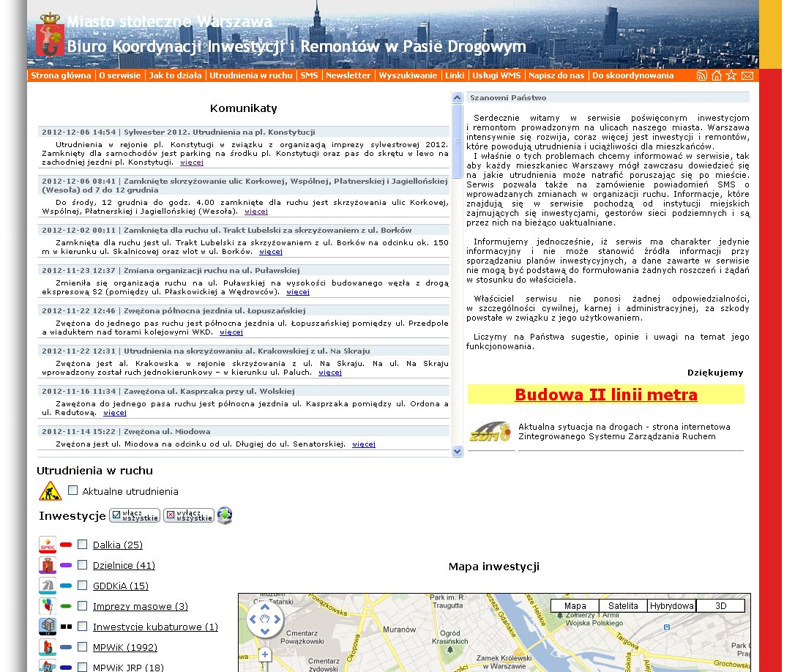Click scroll-down arrow of Komunikaty list
This screenshot has height=672, width=795.
click(x=458, y=451)
